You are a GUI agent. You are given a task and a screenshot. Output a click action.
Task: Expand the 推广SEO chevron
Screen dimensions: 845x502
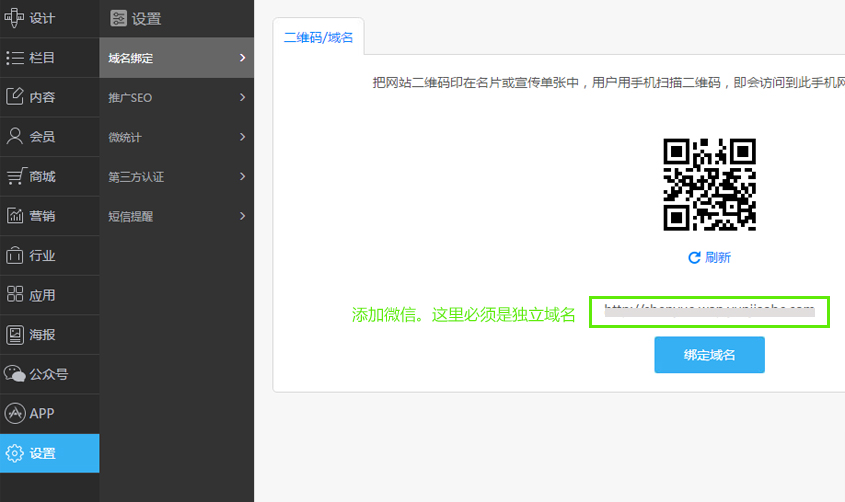[x=243, y=97]
